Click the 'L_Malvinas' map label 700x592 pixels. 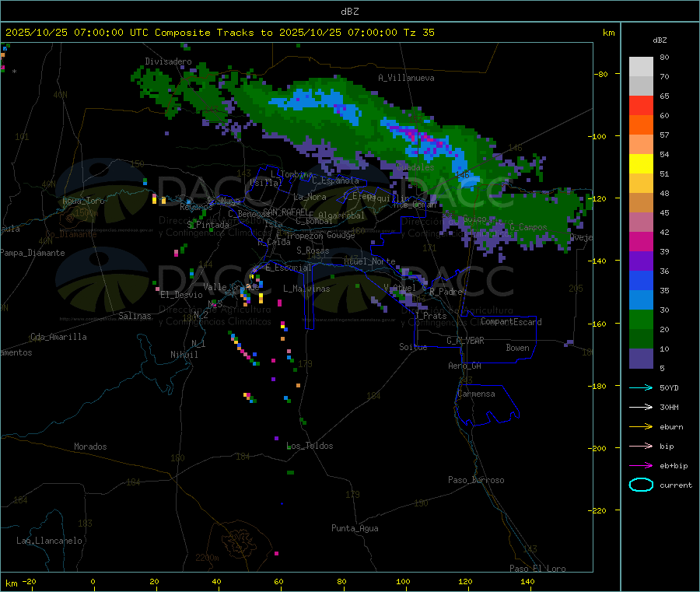306,289
